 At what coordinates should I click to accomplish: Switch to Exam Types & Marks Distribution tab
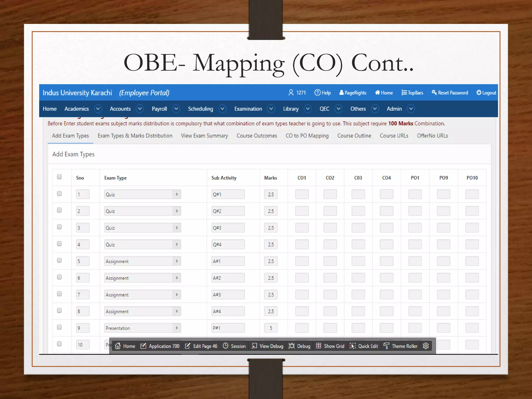(x=135, y=136)
